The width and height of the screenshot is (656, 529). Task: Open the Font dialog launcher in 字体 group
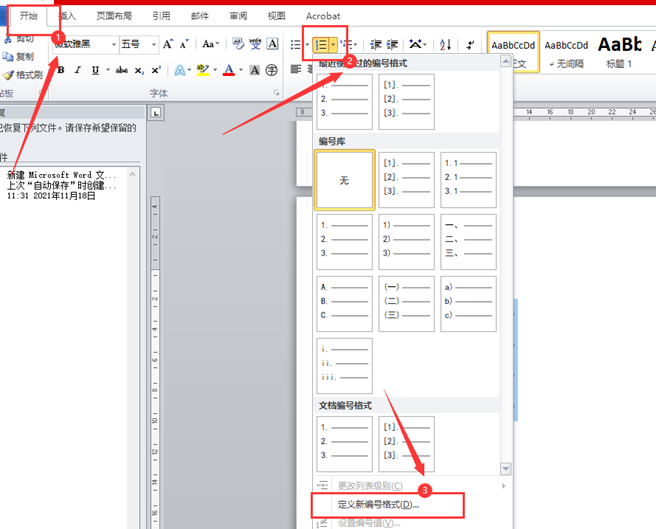(276, 93)
